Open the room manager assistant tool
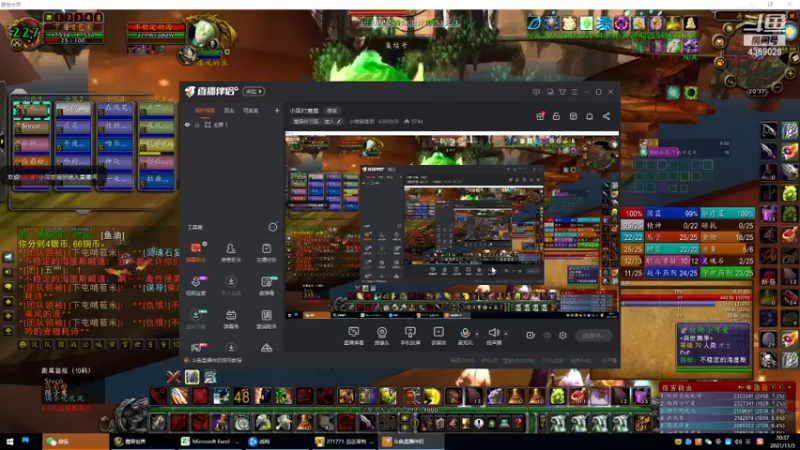This screenshot has width=800, height=450. pyautogui.click(x=231, y=252)
